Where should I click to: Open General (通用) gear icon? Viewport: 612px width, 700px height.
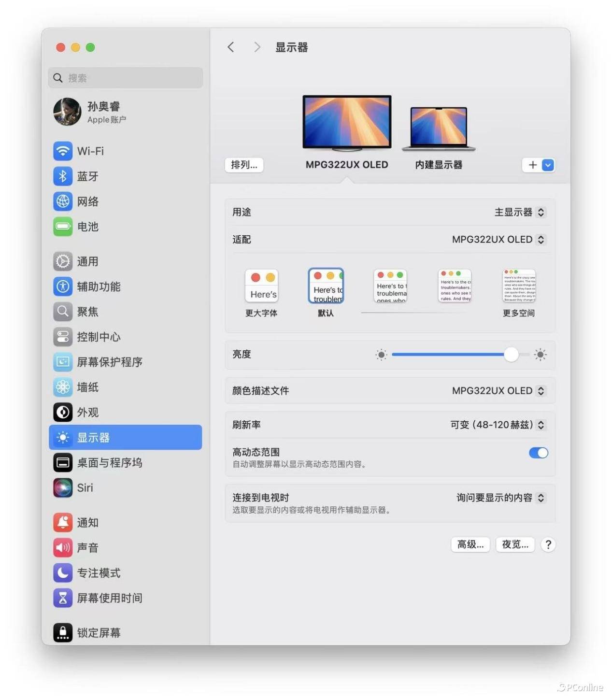(63, 261)
